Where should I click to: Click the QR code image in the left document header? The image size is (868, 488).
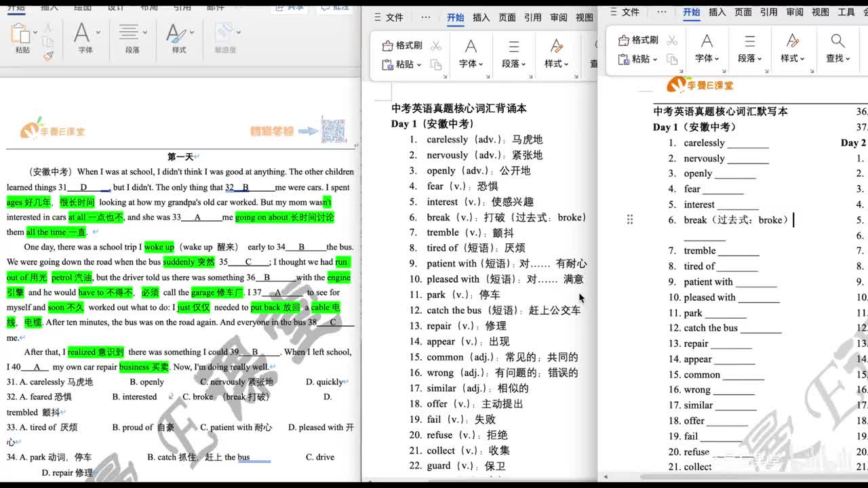click(x=333, y=130)
